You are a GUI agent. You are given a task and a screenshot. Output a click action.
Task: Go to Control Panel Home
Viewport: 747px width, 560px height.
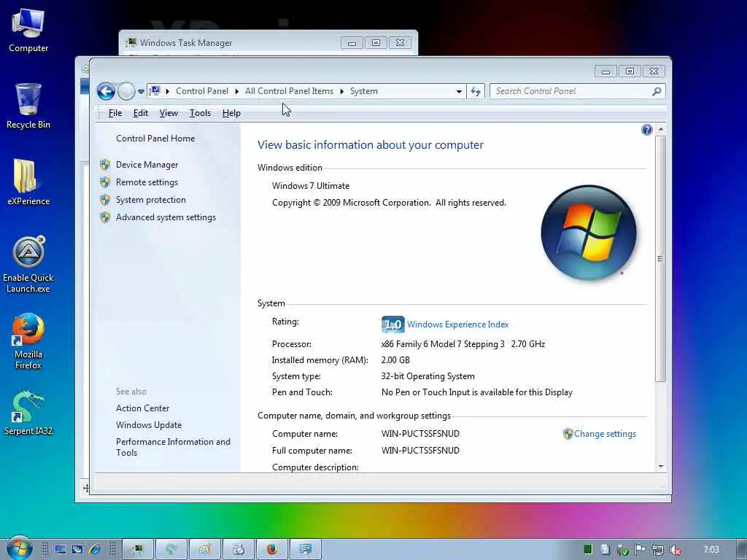click(x=155, y=138)
